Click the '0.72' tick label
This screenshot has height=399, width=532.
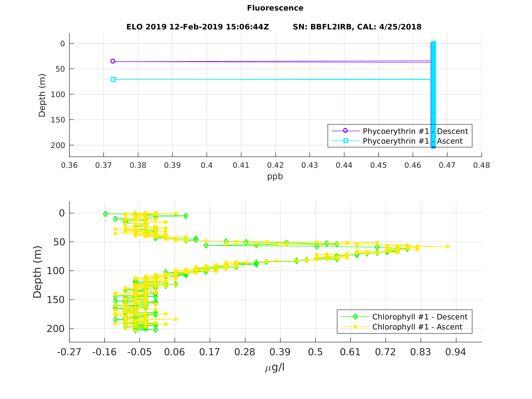coord(386,352)
